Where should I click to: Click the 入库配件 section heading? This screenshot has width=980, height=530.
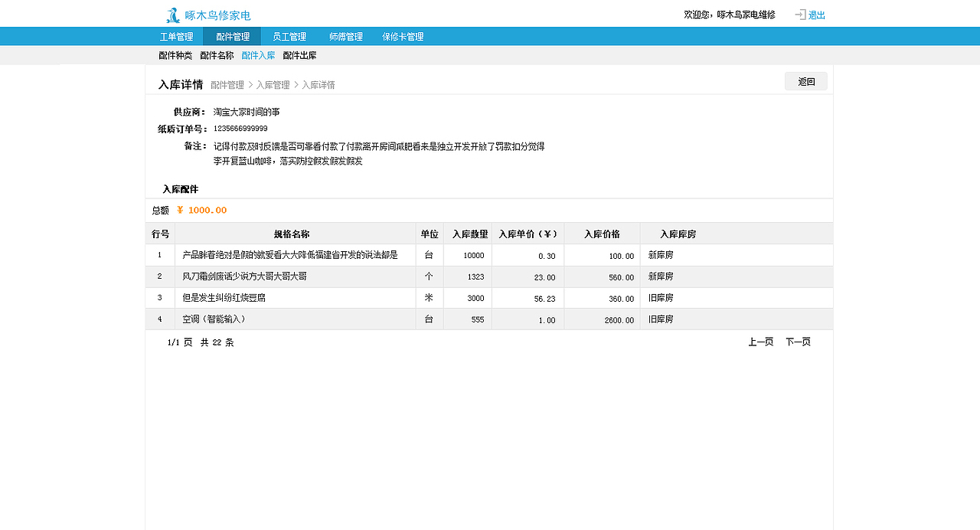180,189
